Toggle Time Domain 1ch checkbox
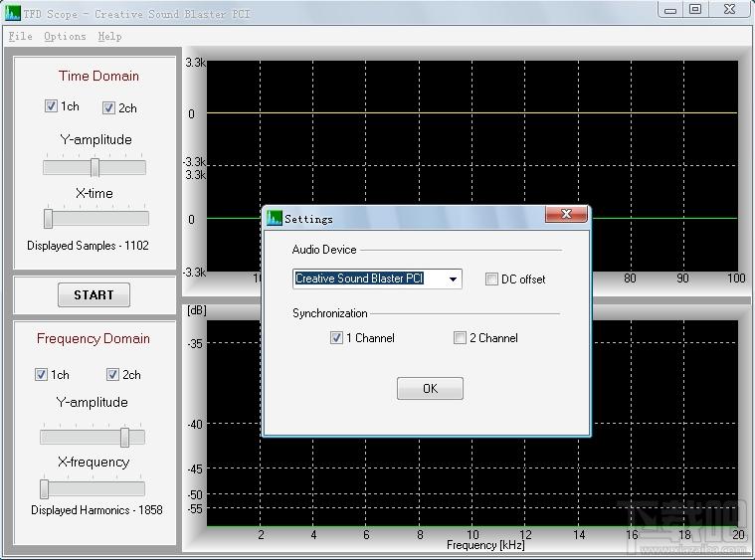This screenshot has height=560, width=755. click(x=51, y=106)
